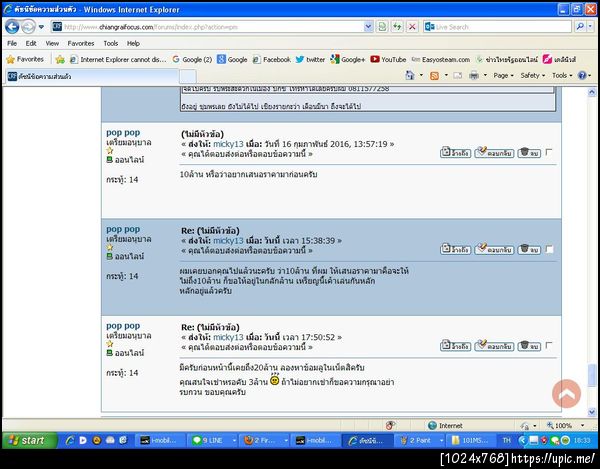Expand the address bar history dropdown
Image resolution: width=600 pixels, height=469 pixels.
click(368, 27)
